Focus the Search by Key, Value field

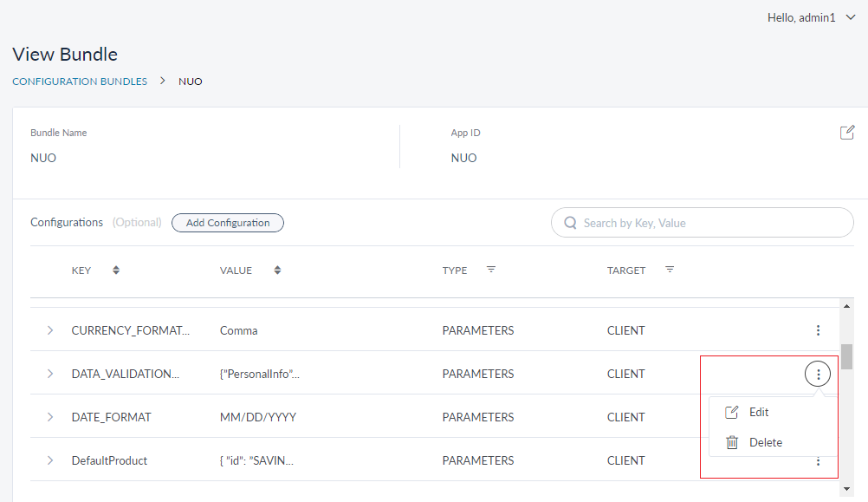click(710, 223)
